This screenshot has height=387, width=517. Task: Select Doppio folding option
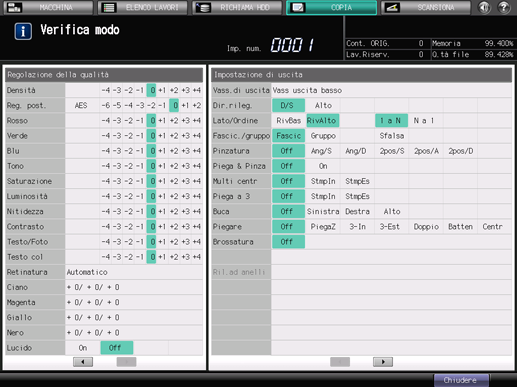coord(426,227)
